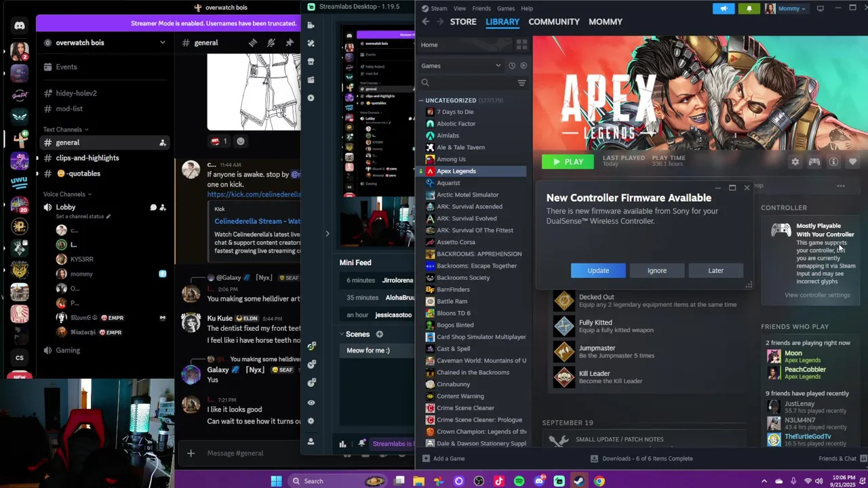Create invite for the general channel
The image size is (868, 488).
coord(162,142)
